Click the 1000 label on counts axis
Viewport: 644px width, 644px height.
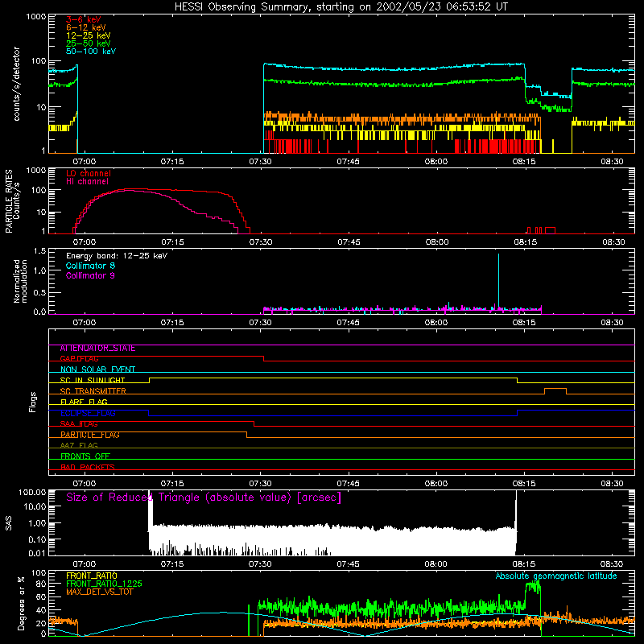click(35, 17)
